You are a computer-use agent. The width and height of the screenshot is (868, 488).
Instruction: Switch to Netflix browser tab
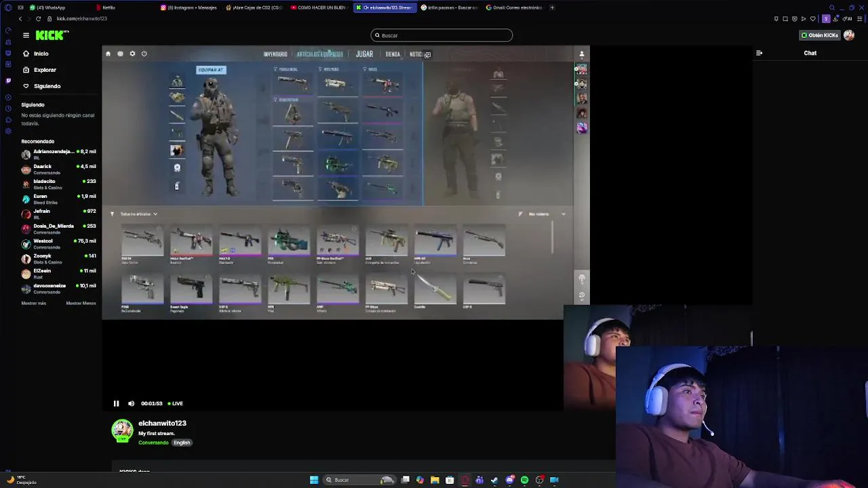105,7
